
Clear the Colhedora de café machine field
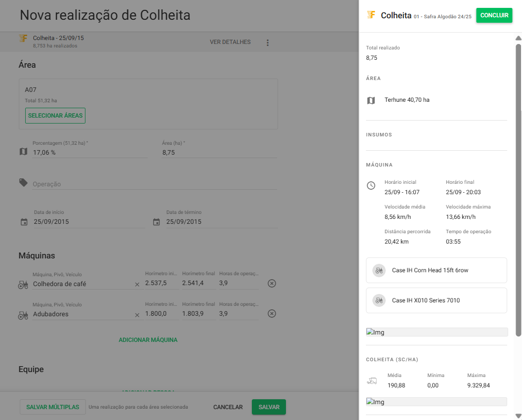[x=137, y=285]
